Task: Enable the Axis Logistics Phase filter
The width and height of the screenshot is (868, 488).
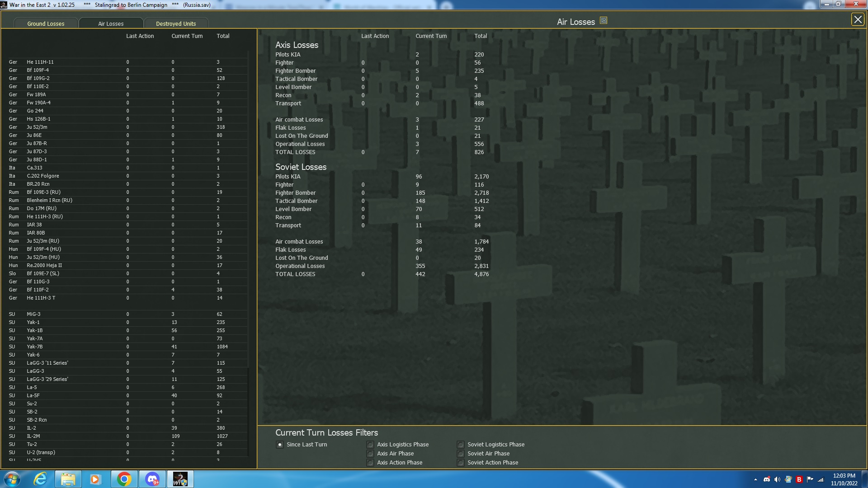Action: [x=370, y=445]
